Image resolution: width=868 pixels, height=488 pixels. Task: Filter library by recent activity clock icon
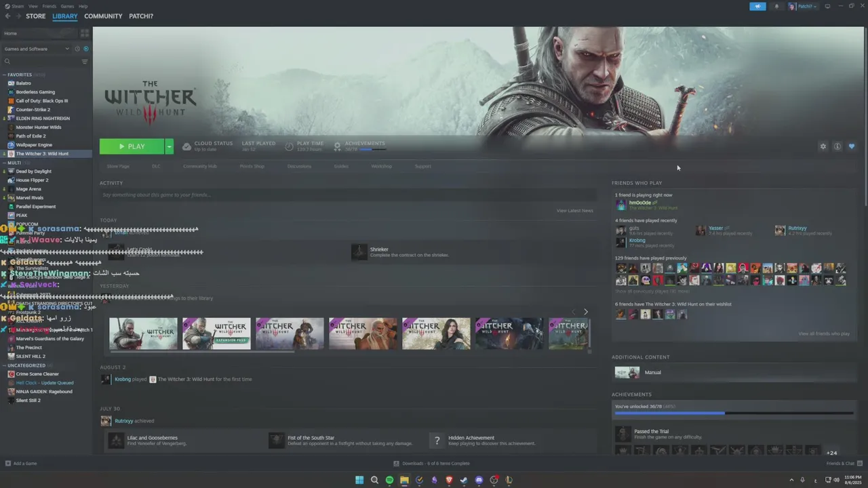pyautogui.click(x=77, y=49)
